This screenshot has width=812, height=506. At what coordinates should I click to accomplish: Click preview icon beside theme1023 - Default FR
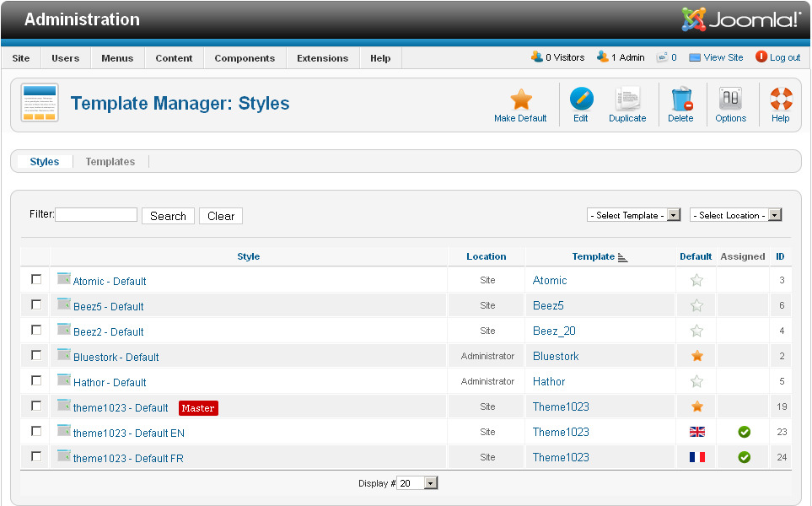(64, 455)
